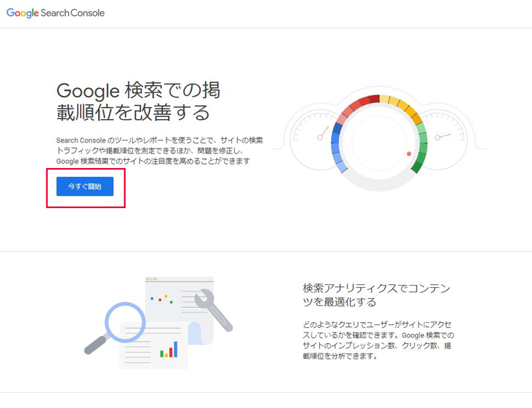Screen dimensions: 532x408
Task: Click the red dot inside central gauge
Action: pyautogui.click(x=409, y=154)
